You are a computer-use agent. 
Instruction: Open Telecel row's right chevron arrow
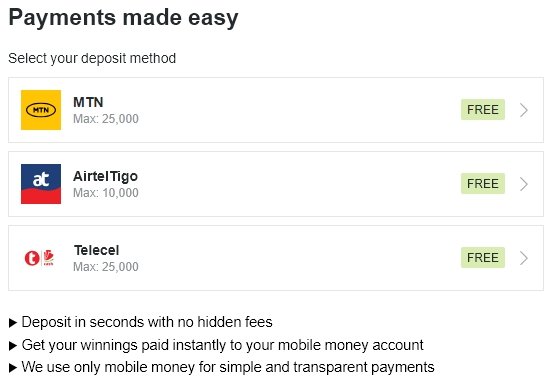[x=524, y=258]
